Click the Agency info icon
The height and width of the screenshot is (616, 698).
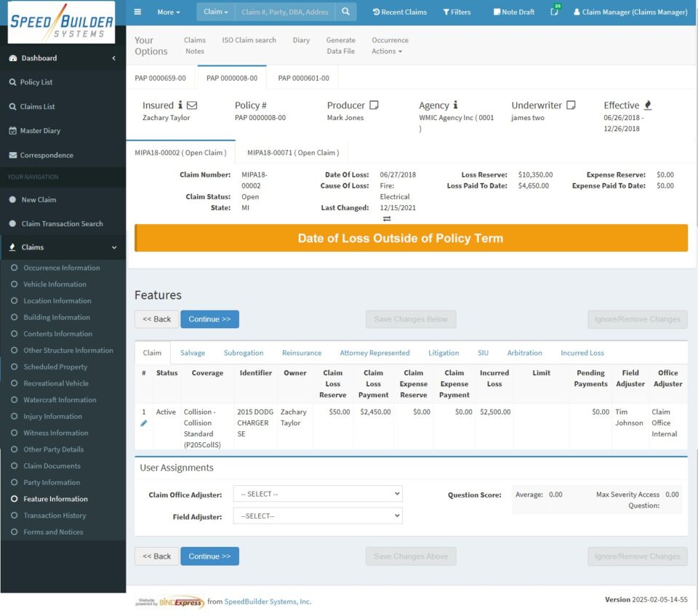click(x=455, y=105)
